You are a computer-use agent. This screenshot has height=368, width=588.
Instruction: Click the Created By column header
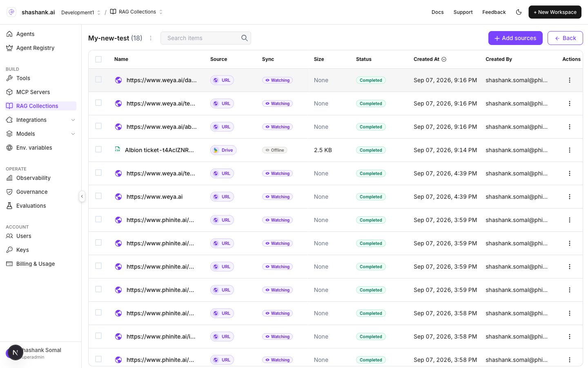pos(499,59)
